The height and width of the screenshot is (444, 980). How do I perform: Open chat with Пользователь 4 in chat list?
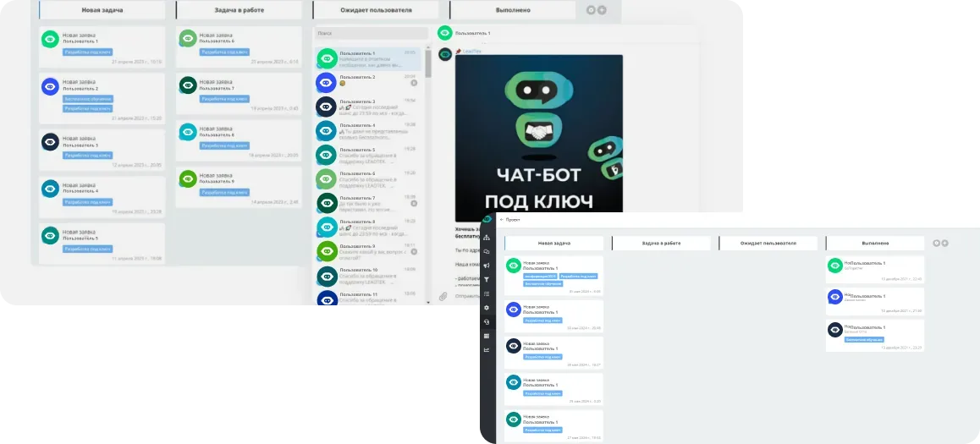(369, 130)
